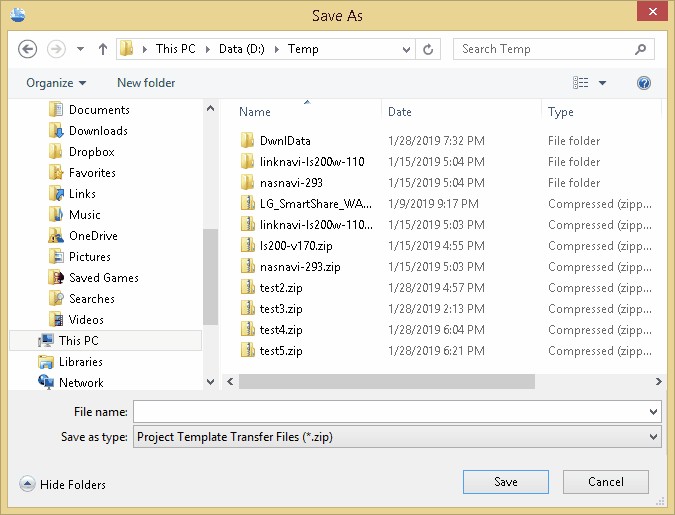Select the test5.zip file icon

(x=248, y=351)
